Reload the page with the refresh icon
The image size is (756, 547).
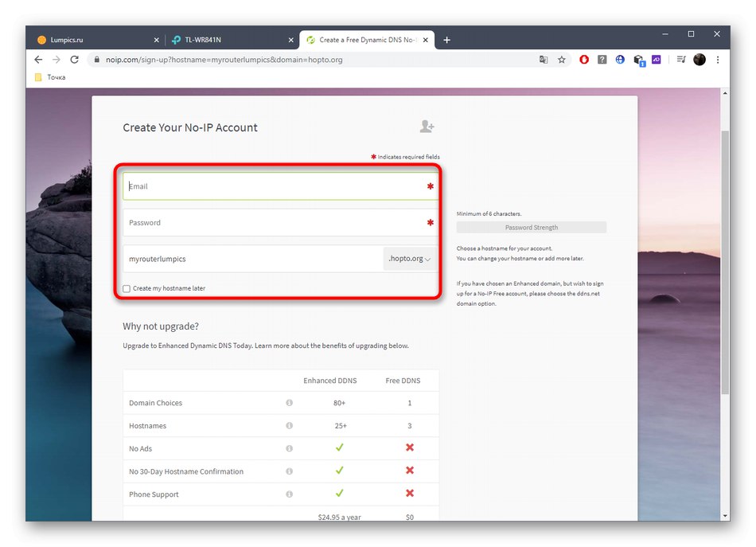coord(74,60)
